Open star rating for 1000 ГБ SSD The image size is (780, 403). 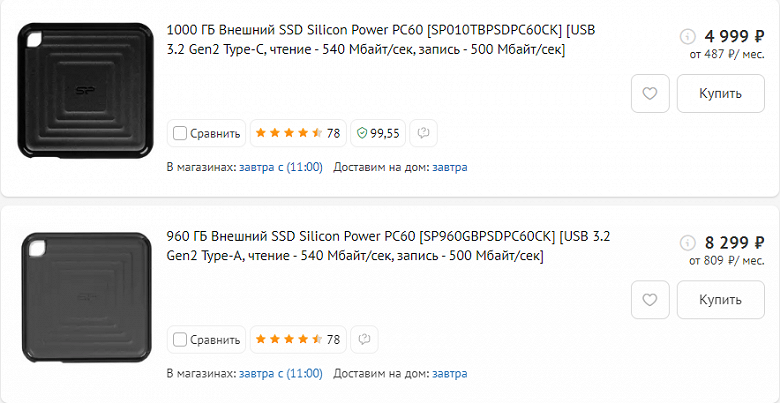click(297, 133)
